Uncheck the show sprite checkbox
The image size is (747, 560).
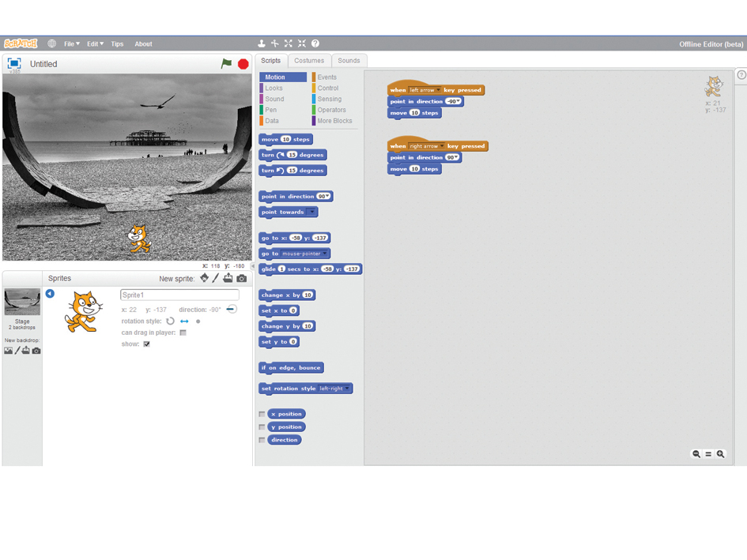coord(147,344)
